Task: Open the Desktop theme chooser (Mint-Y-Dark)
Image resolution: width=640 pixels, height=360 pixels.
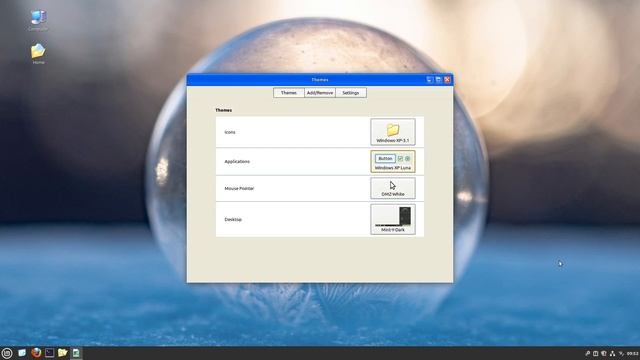Action: click(393, 219)
